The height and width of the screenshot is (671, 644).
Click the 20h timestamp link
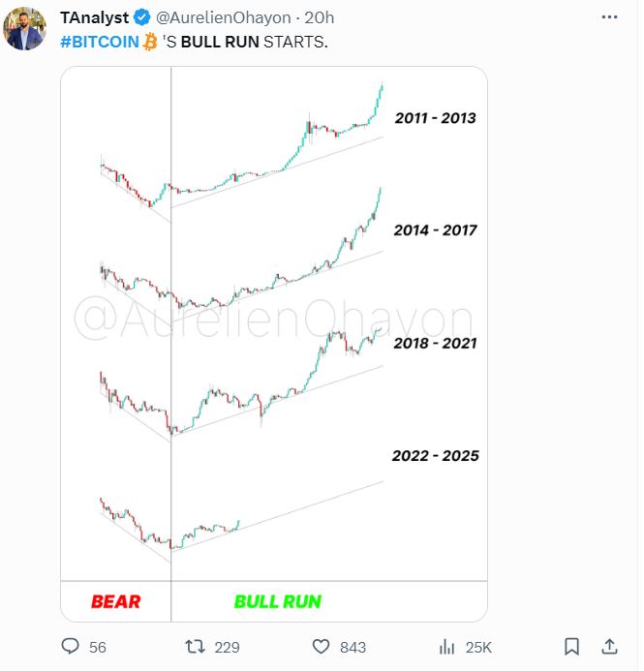(x=320, y=17)
